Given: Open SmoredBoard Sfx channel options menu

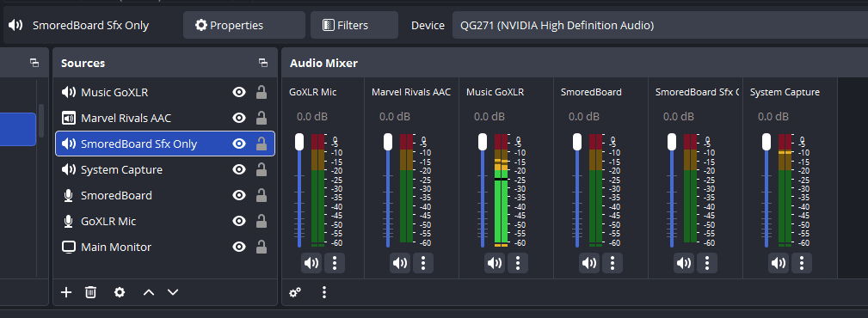Looking at the screenshot, I should [x=707, y=263].
